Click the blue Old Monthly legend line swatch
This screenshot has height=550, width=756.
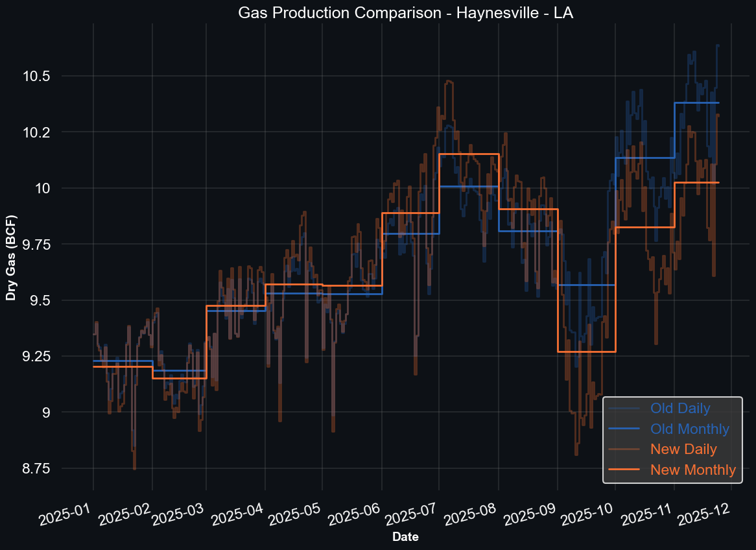click(x=625, y=429)
